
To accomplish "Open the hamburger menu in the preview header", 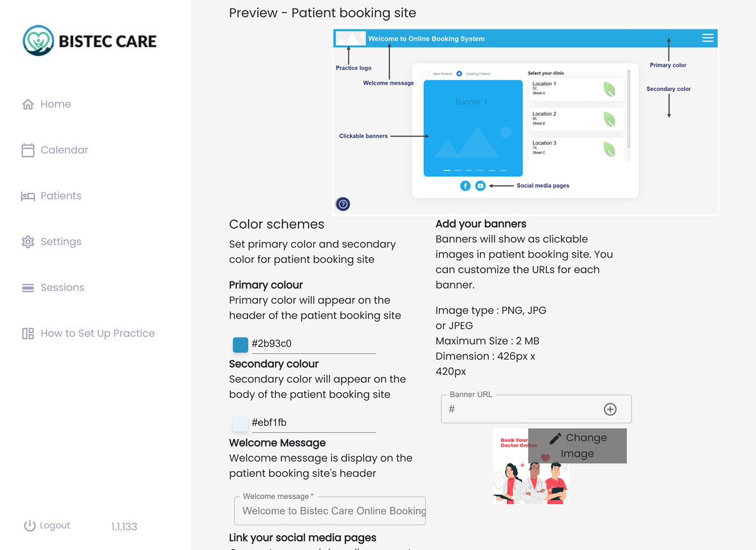I will (x=708, y=38).
